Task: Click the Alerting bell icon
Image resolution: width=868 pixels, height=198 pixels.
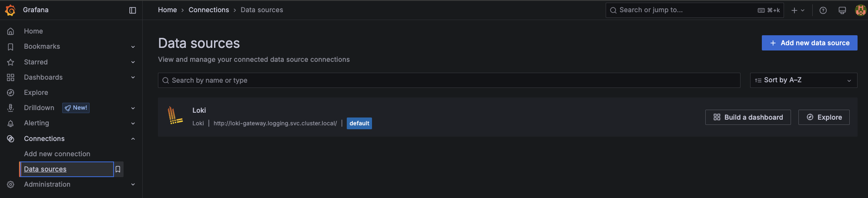Action: (x=11, y=124)
